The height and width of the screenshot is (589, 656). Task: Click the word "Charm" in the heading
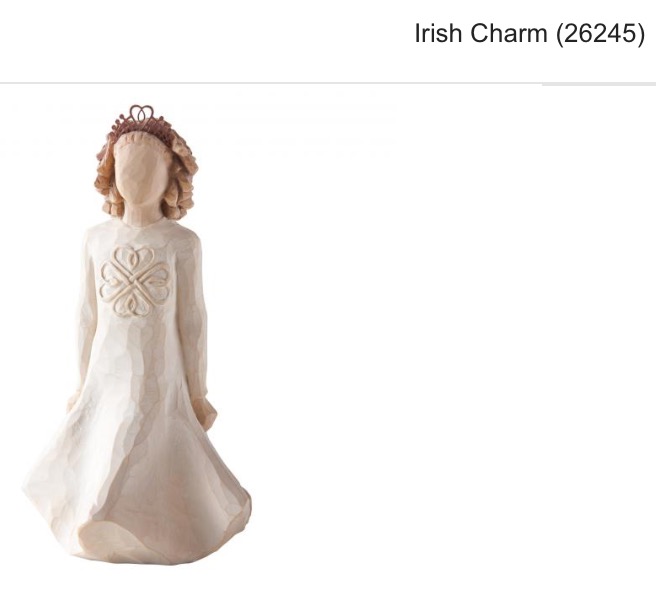509,33
